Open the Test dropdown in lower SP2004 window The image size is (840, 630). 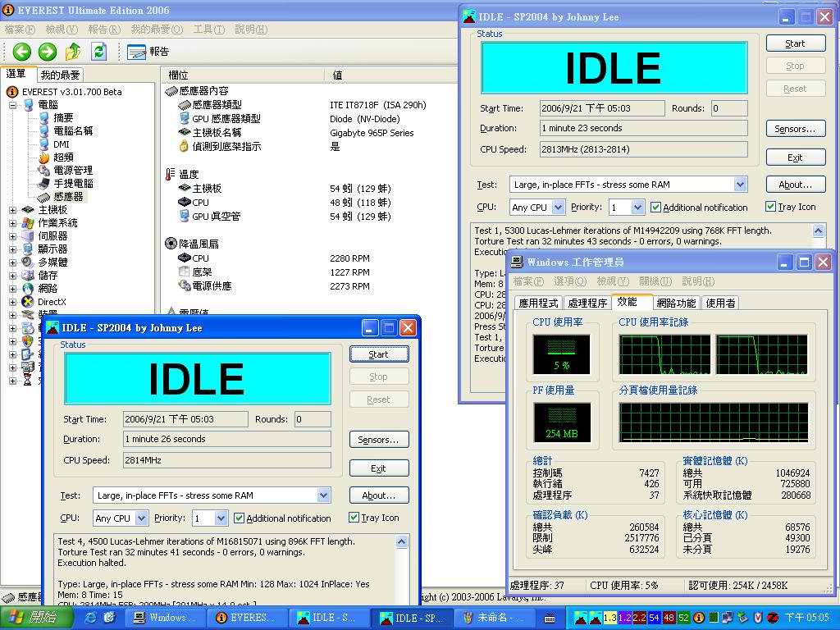(323, 495)
